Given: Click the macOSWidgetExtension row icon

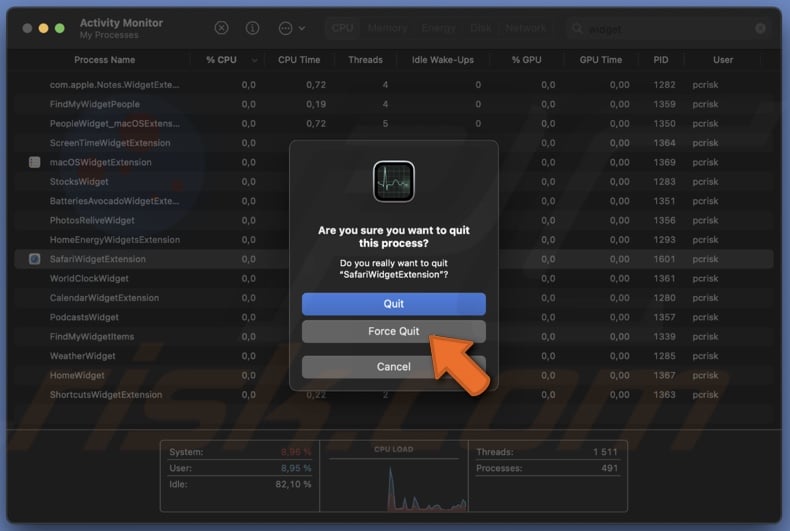Looking at the screenshot, I should [x=34, y=162].
